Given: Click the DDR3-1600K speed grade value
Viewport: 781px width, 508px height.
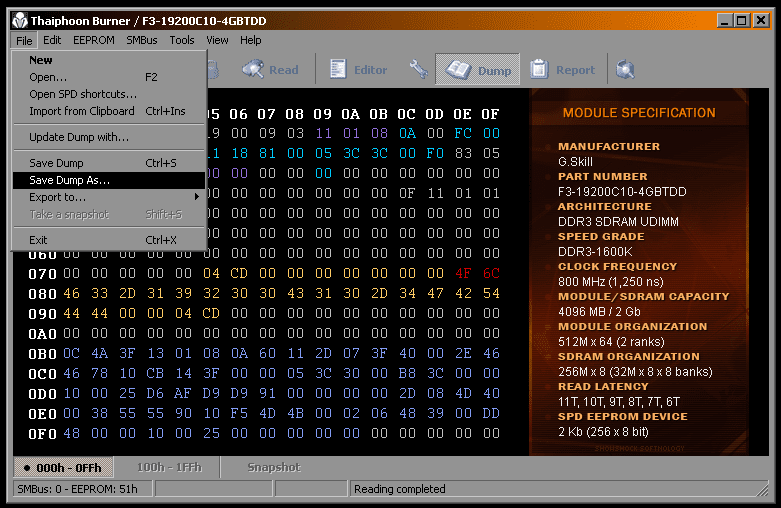Looking at the screenshot, I should point(595,252).
